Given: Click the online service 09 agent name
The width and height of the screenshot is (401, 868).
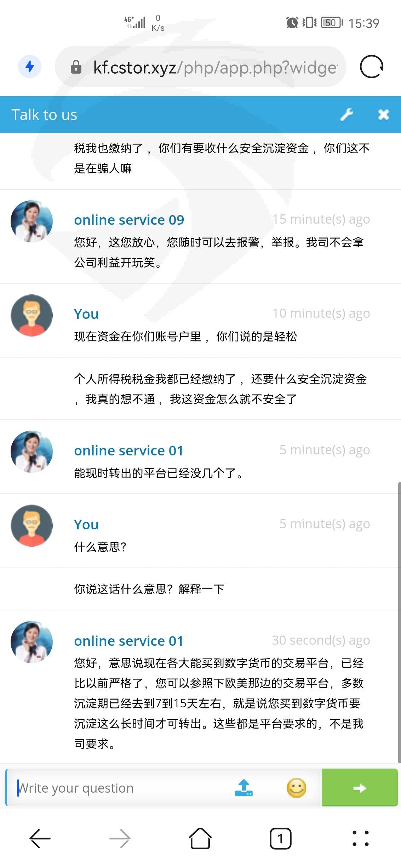Looking at the screenshot, I should tap(129, 220).
